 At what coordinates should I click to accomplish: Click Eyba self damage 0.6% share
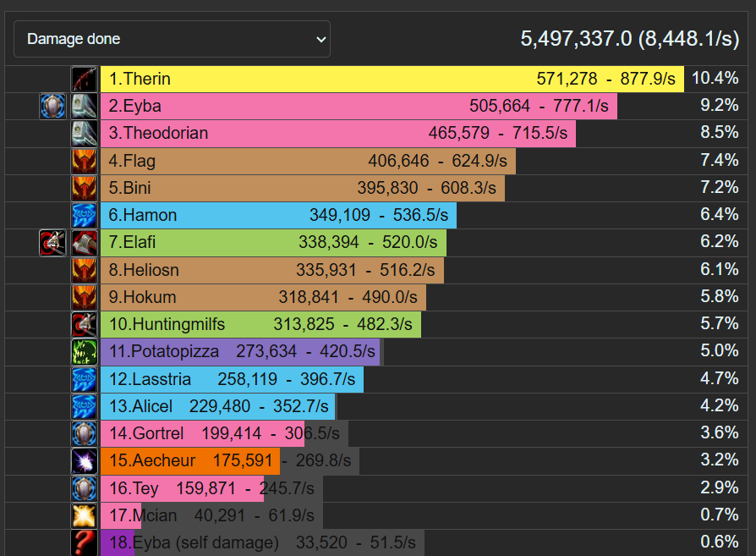(720, 542)
